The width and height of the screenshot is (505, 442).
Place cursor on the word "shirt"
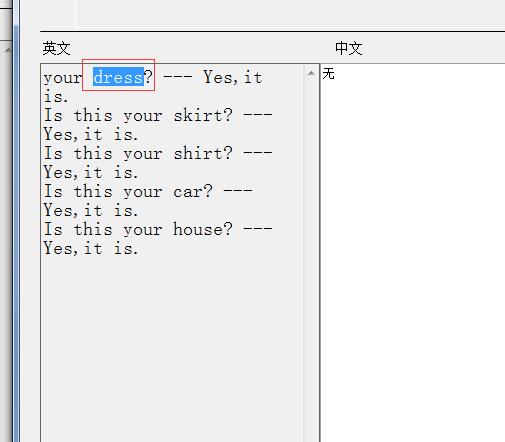[x=198, y=153]
